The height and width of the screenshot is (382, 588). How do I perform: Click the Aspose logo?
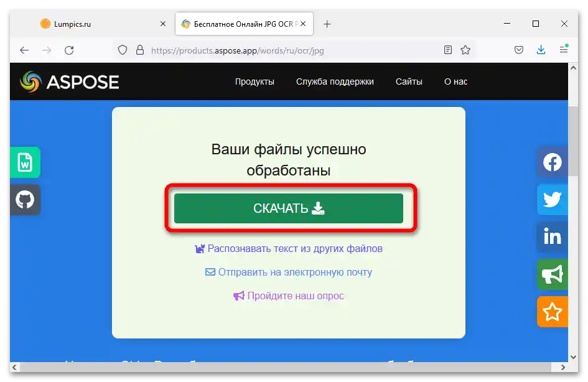[x=69, y=82]
